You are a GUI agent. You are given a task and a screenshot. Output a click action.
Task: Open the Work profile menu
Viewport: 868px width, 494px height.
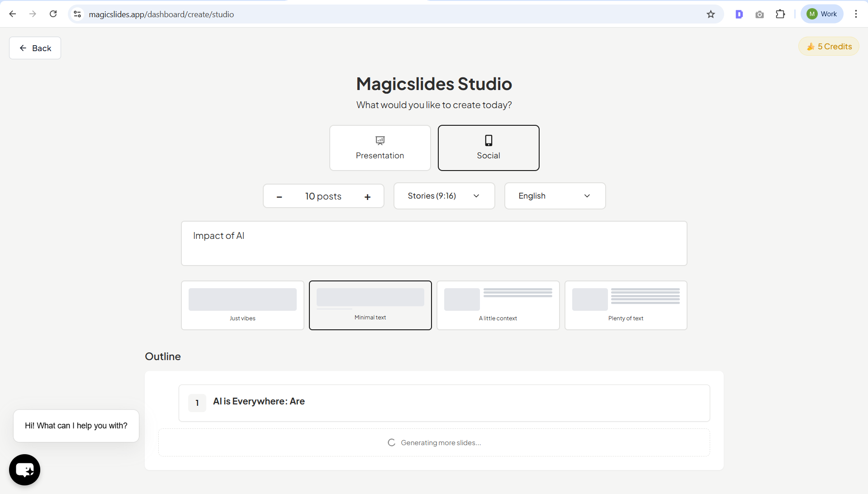tap(822, 14)
